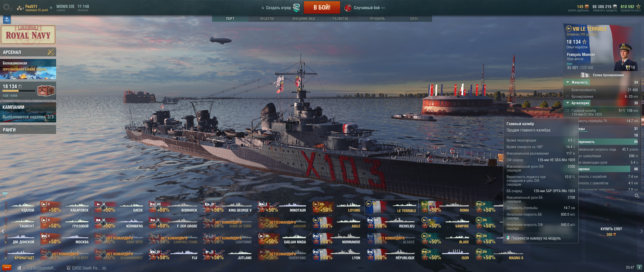Start battle with В БОЙ! button
644x272 pixels.
322,8
